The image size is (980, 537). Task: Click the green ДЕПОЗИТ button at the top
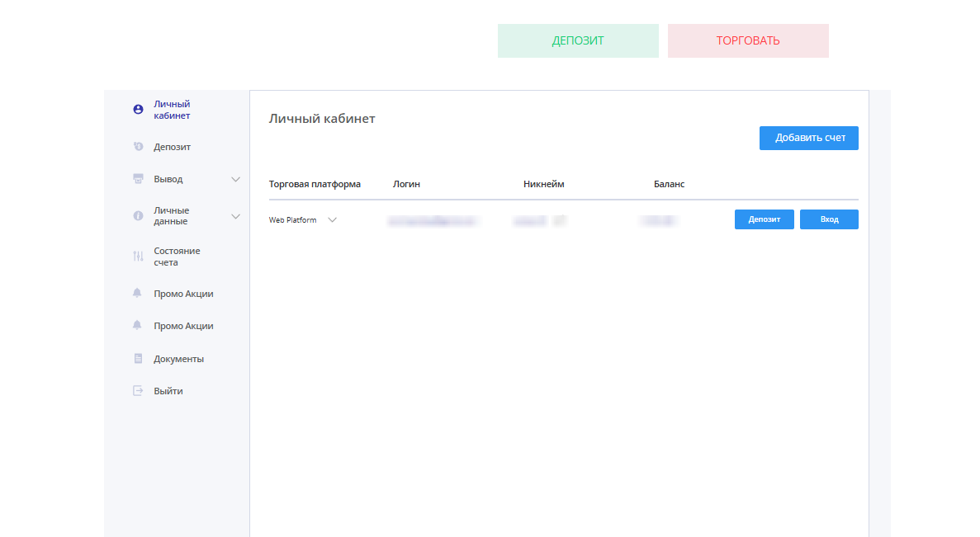coord(578,40)
